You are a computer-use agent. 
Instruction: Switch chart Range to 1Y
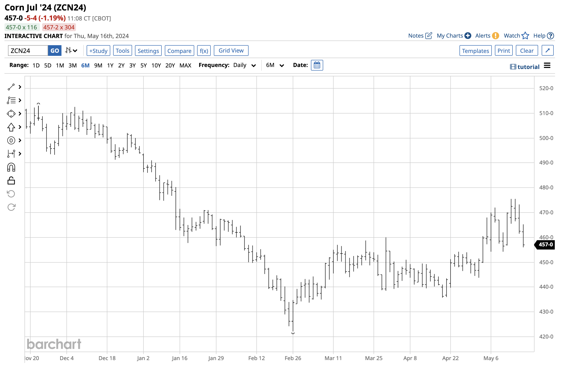click(x=110, y=65)
